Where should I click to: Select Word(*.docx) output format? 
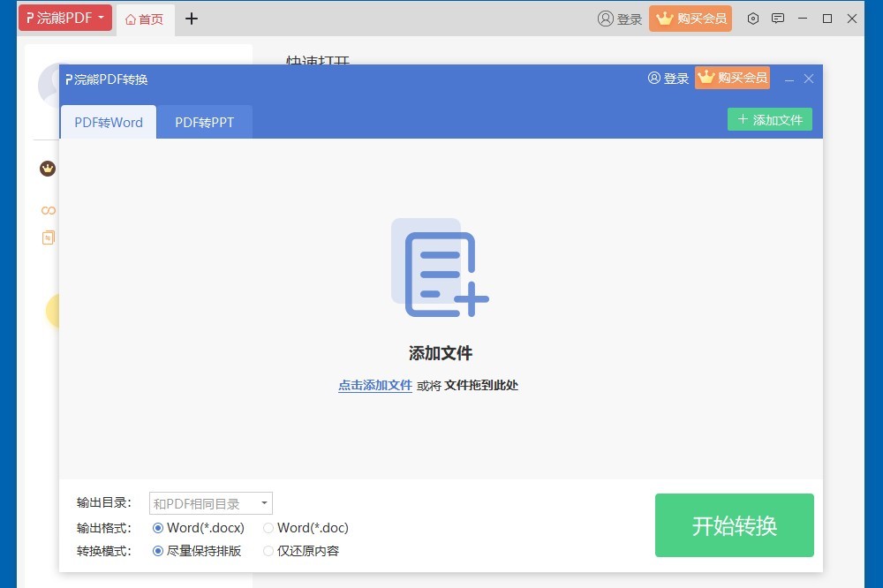(159, 528)
